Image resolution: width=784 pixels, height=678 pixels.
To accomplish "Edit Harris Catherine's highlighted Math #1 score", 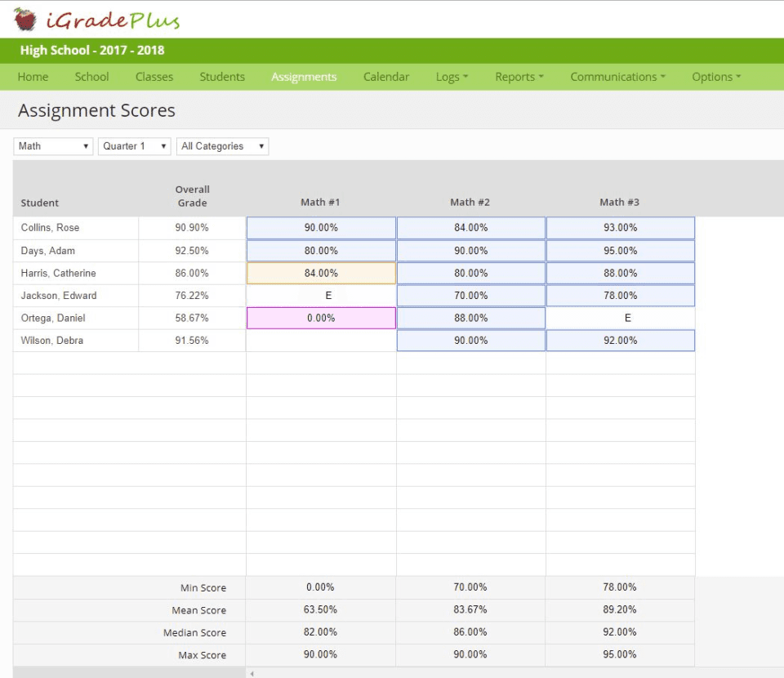I will click(321, 273).
